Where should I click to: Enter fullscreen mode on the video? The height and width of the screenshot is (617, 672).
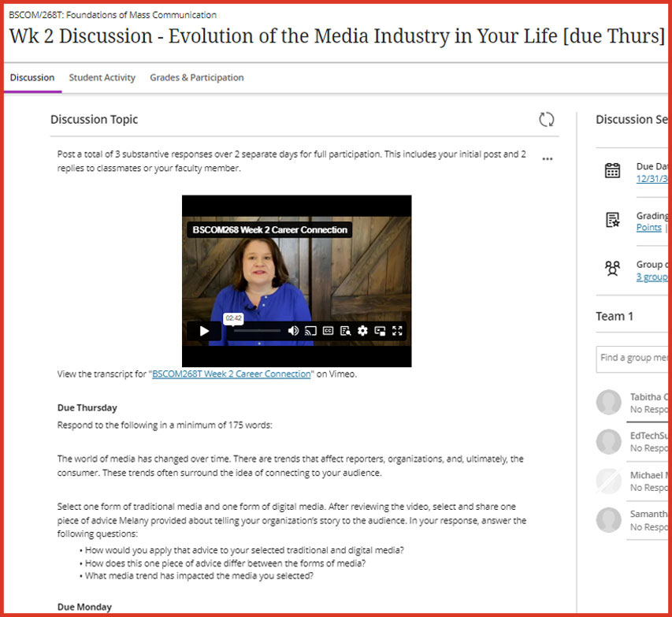point(398,331)
